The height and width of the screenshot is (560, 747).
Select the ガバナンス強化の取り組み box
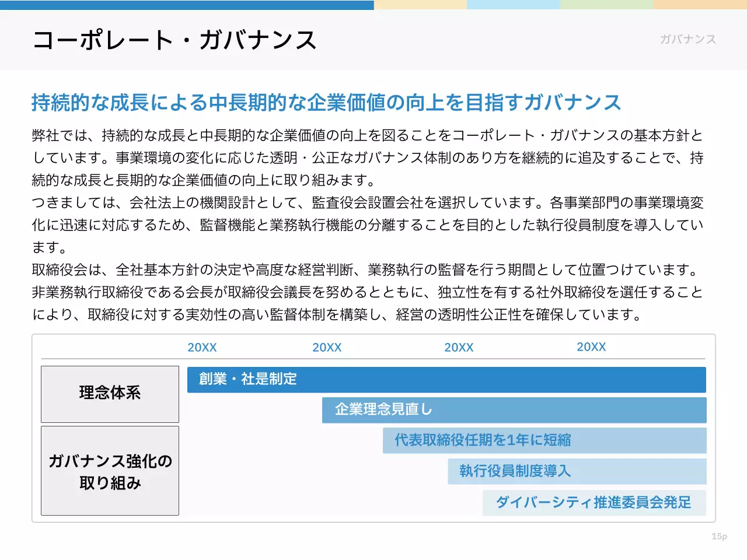click(x=110, y=471)
